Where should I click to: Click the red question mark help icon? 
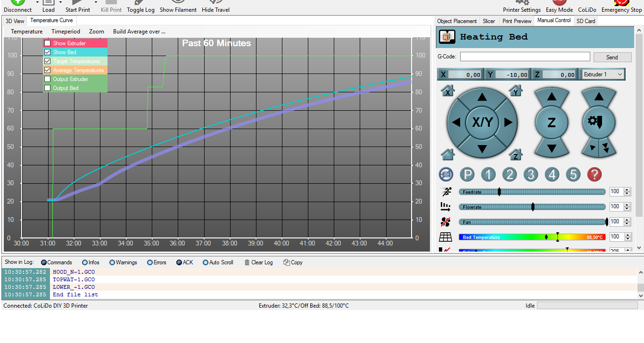[x=594, y=175]
